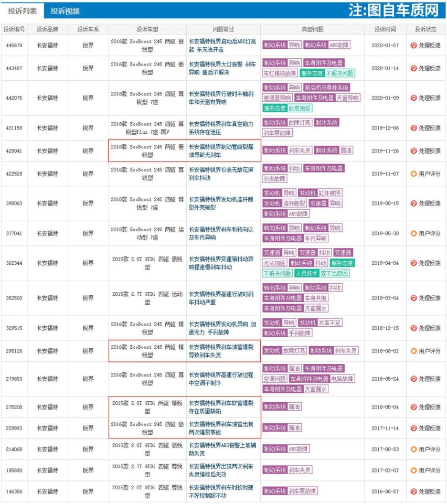The height and width of the screenshot is (504, 447).
Task: Click the 发动机 连杆断裂 tag
Action: [284, 203]
